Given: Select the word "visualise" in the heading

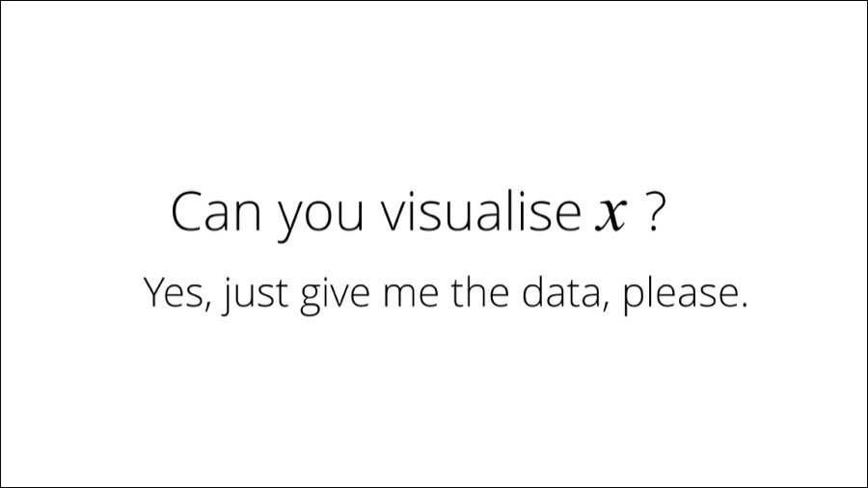Looking at the screenshot, I should [x=481, y=211].
